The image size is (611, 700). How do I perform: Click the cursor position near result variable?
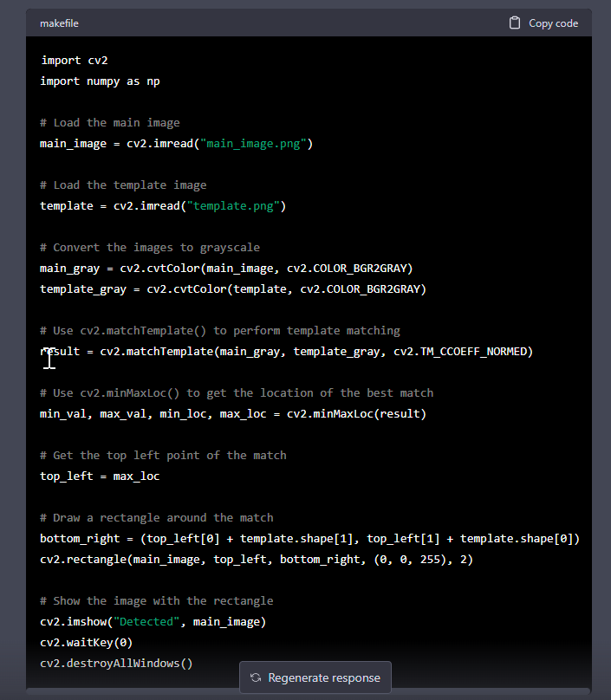pyautogui.click(x=49, y=358)
